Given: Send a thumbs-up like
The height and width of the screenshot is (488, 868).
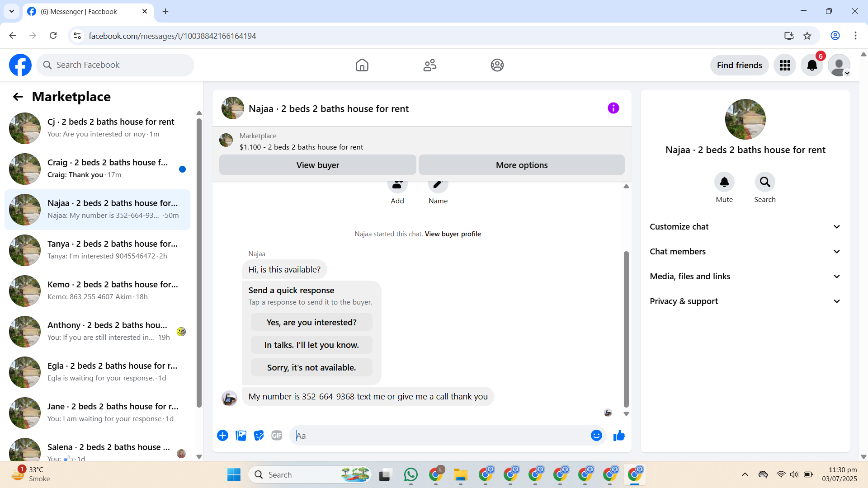Looking at the screenshot, I should click(x=619, y=436).
